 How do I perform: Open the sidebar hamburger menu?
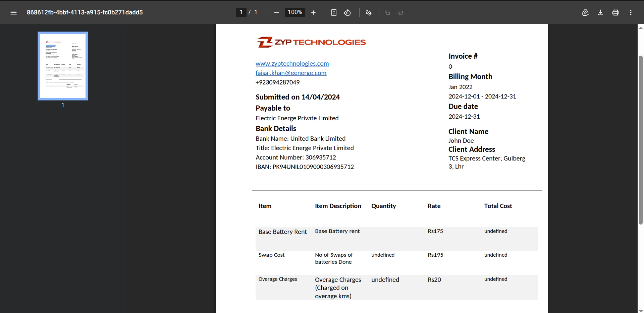(13, 12)
